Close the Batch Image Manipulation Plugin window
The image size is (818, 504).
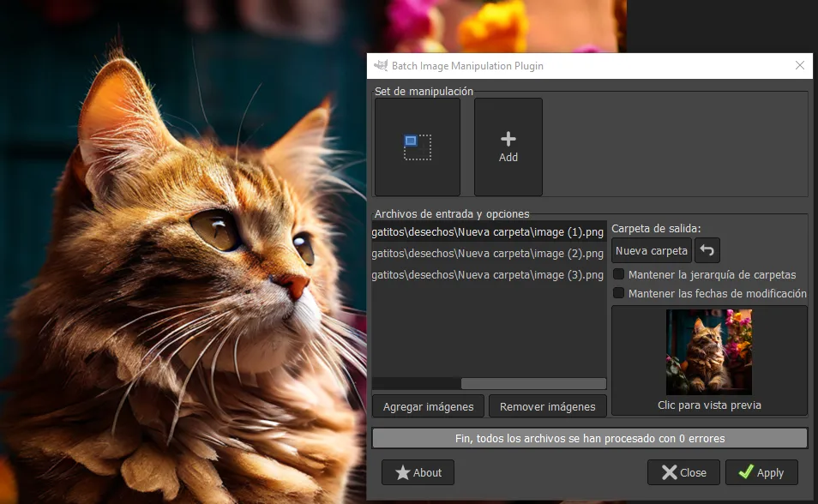800,66
